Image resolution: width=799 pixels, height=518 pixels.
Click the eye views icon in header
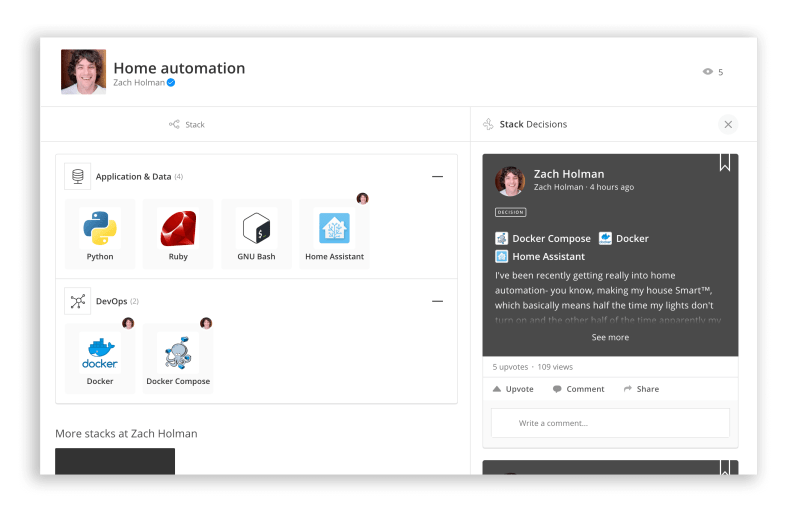[x=708, y=72]
